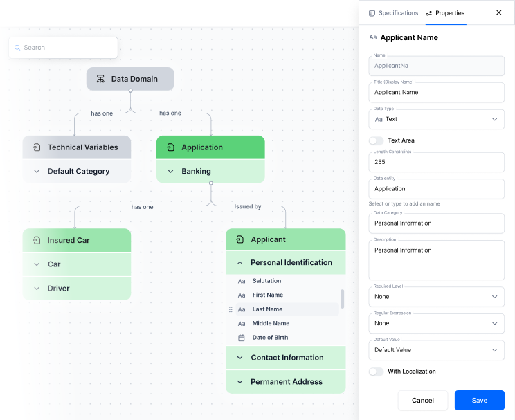Click the drag handle beside Last Name
The height and width of the screenshot is (420, 515).
(x=231, y=309)
